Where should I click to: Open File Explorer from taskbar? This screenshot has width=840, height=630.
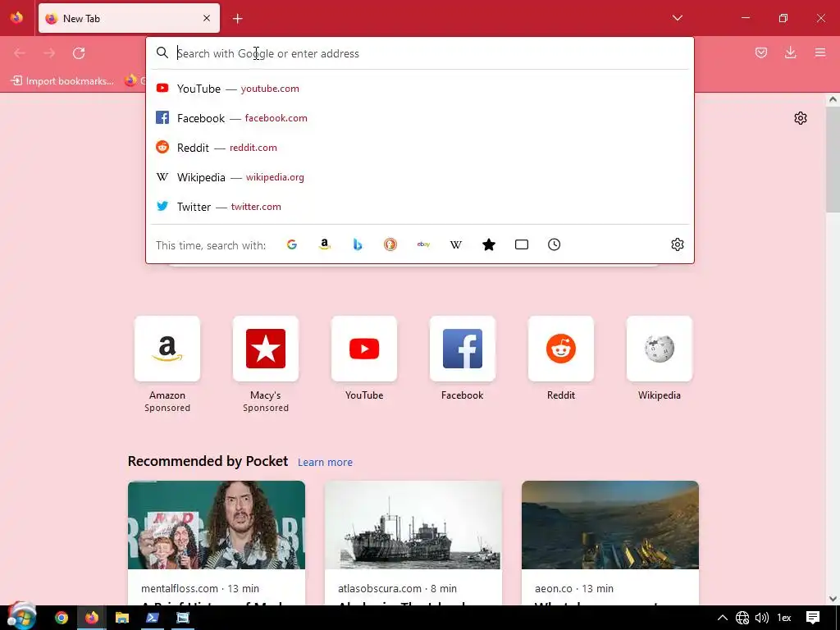point(122,618)
